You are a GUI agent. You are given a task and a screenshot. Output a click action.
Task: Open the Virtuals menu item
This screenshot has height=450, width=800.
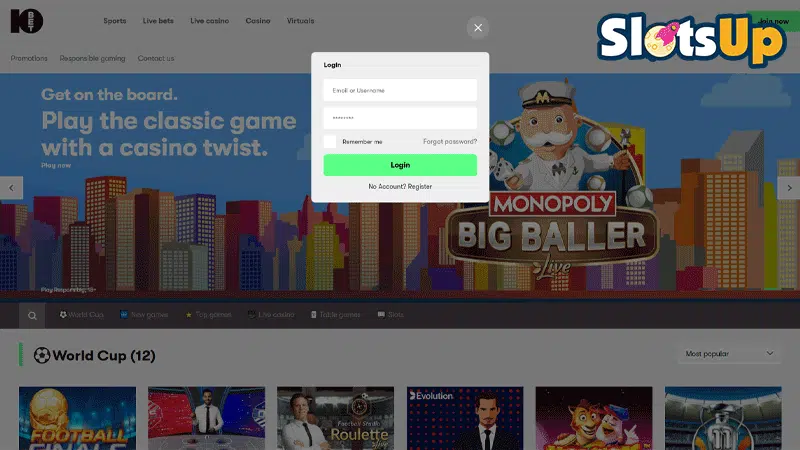point(301,21)
